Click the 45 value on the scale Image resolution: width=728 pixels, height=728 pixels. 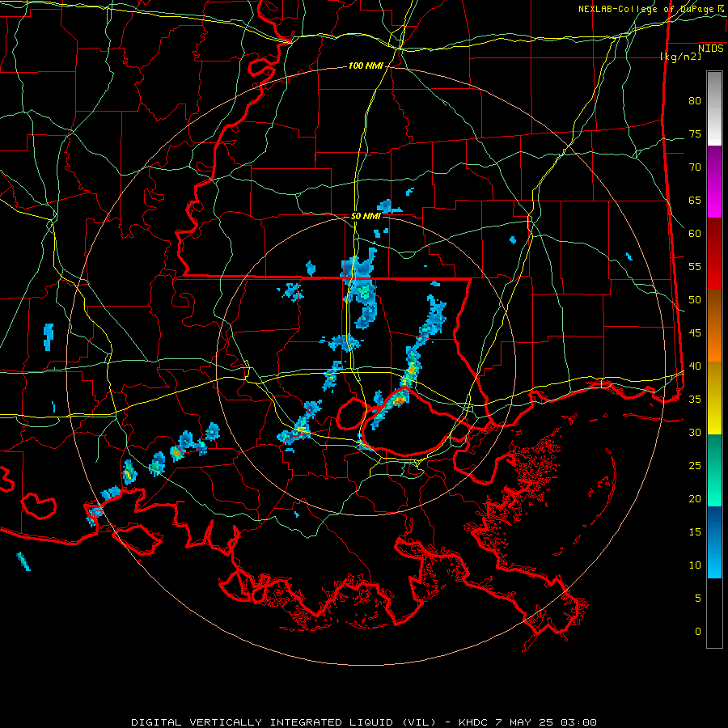695,333
